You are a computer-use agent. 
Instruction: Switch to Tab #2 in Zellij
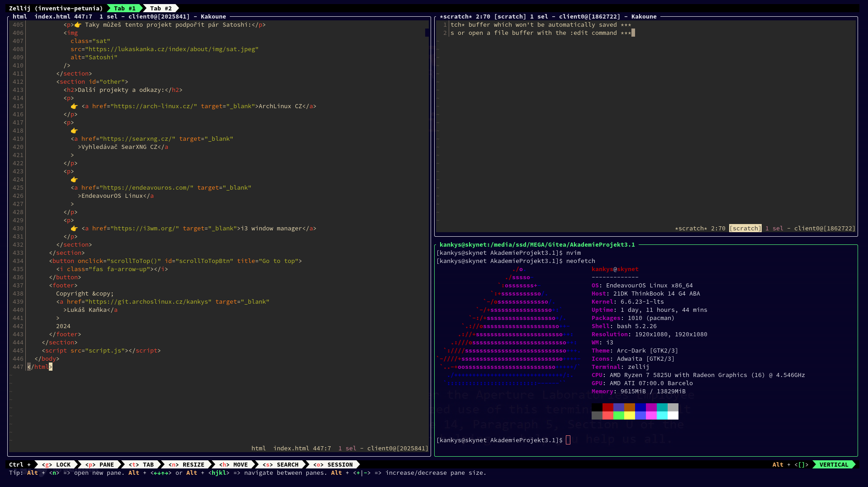coord(161,8)
